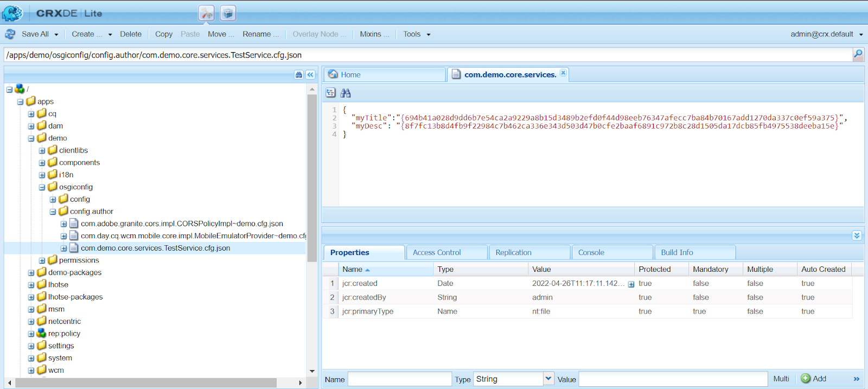The width and height of the screenshot is (868, 389).
Task: Expand the wcm folder node
Action: [31, 371]
